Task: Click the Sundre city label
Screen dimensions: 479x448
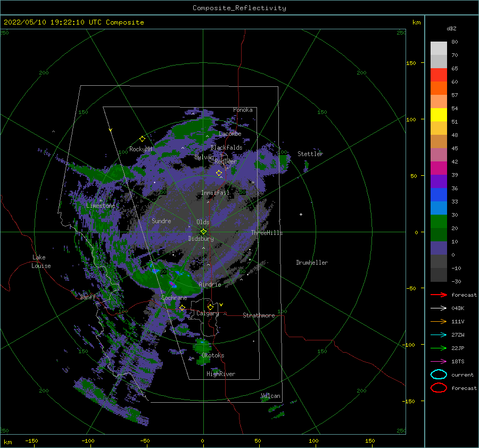Action: coord(161,221)
